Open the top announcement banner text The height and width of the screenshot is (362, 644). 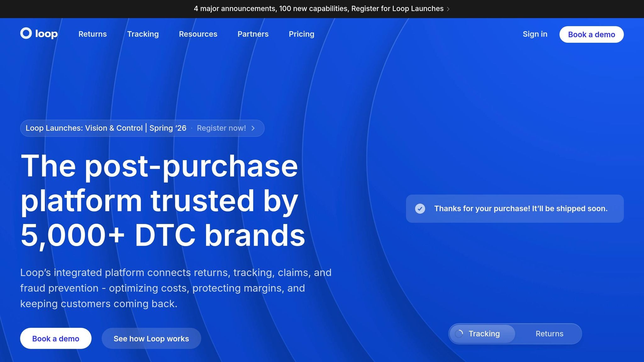[x=318, y=9]
